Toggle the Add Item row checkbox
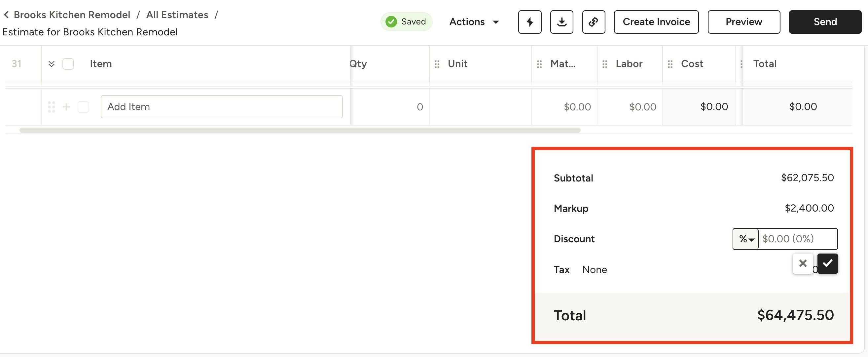Screen dimensions: 868x357 [x=83, y=107]
